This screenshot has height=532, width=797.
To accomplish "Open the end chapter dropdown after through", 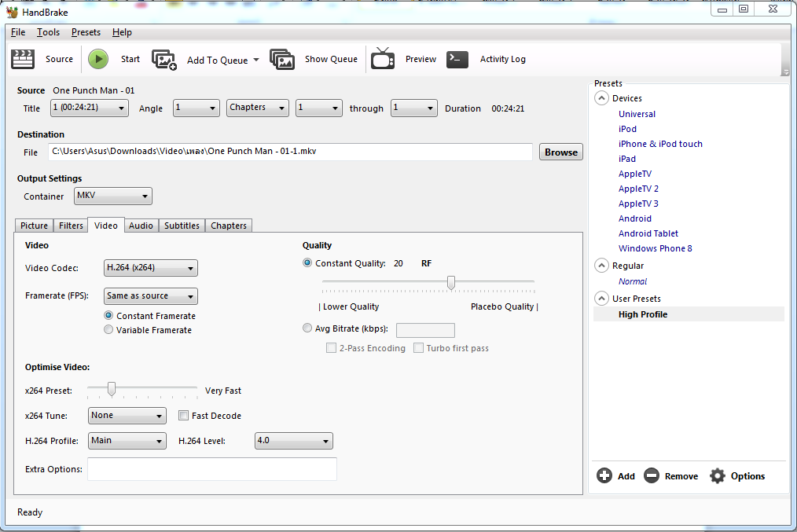I will [x=413, y=108].
